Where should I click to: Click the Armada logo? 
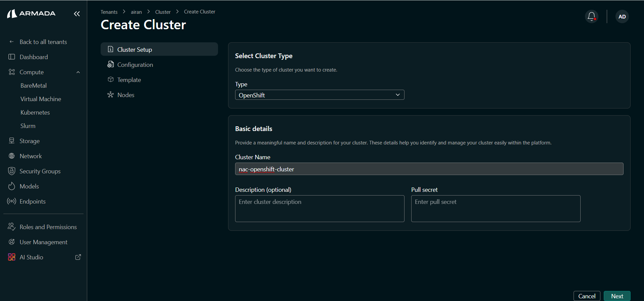[x=31, y=13]
